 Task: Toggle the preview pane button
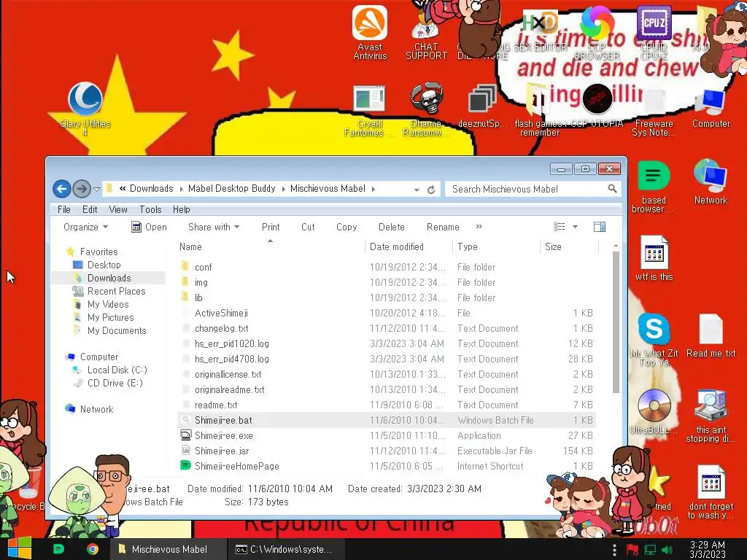coord(600,227)
